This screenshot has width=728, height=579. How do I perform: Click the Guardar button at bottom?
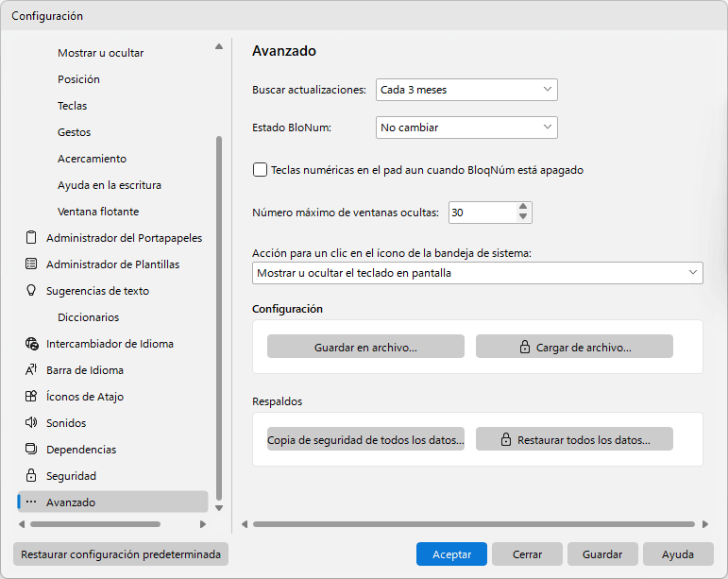coord(602,553)
